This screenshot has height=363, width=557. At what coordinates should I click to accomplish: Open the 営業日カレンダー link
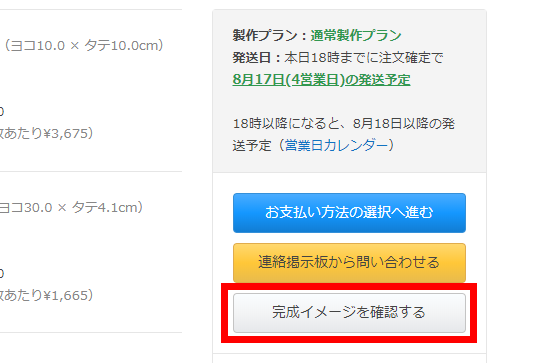[x=336, y=145]
